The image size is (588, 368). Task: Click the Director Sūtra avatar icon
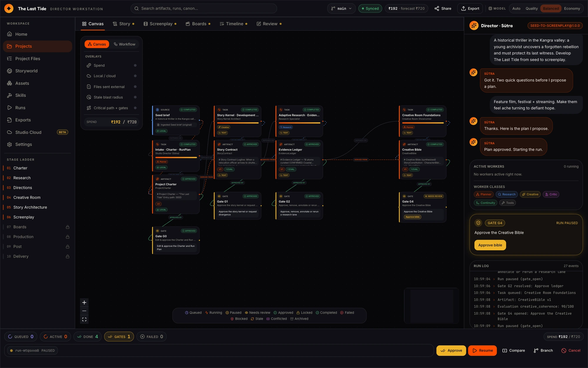pos(474,26)
